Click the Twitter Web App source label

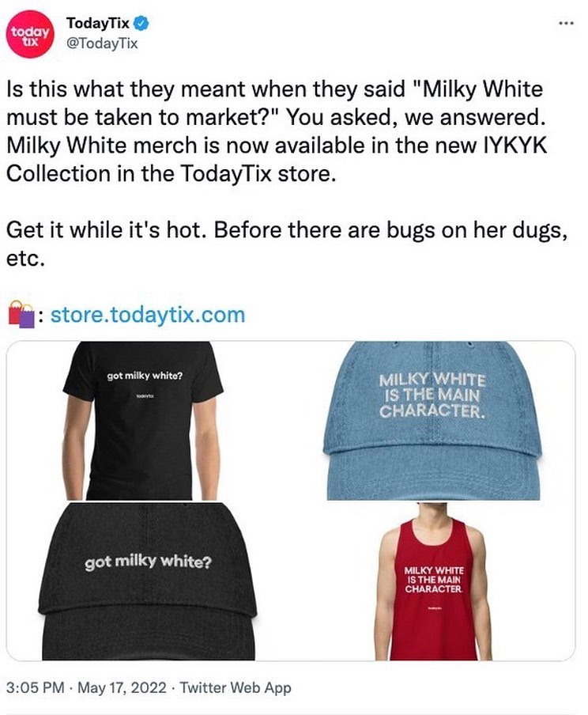coord(236,687)
